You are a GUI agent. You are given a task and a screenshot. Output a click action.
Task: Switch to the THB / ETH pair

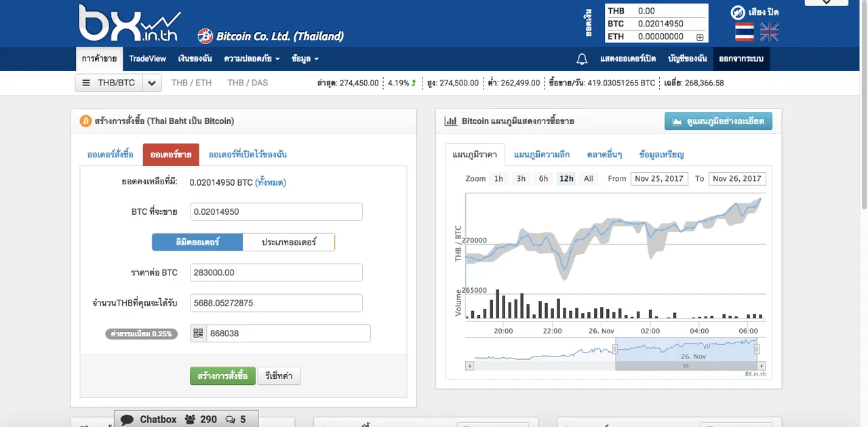(191, 83)
